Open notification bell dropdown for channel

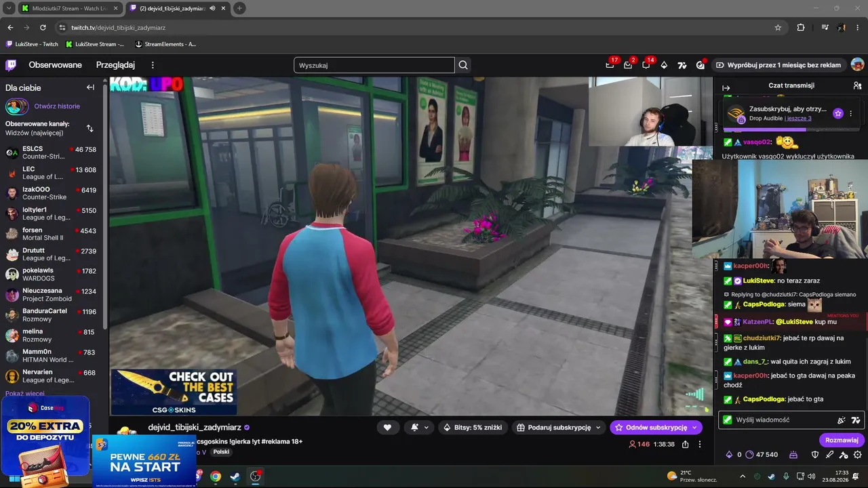click(x=419, y=428)
